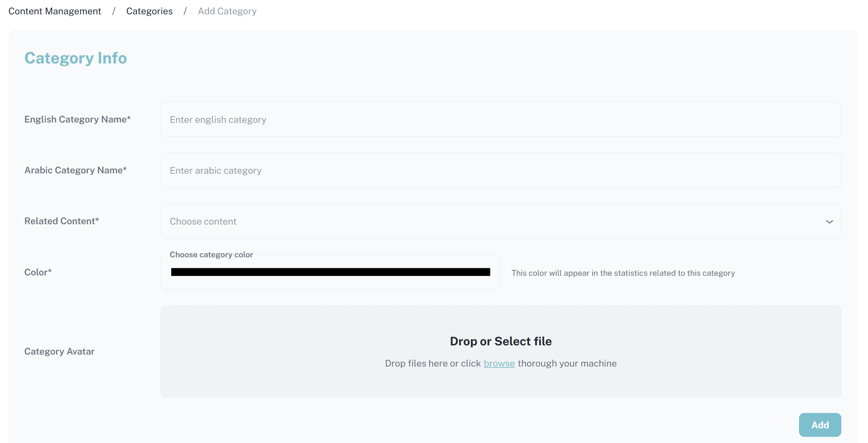Click the Choose category color legend

[211, 255]
